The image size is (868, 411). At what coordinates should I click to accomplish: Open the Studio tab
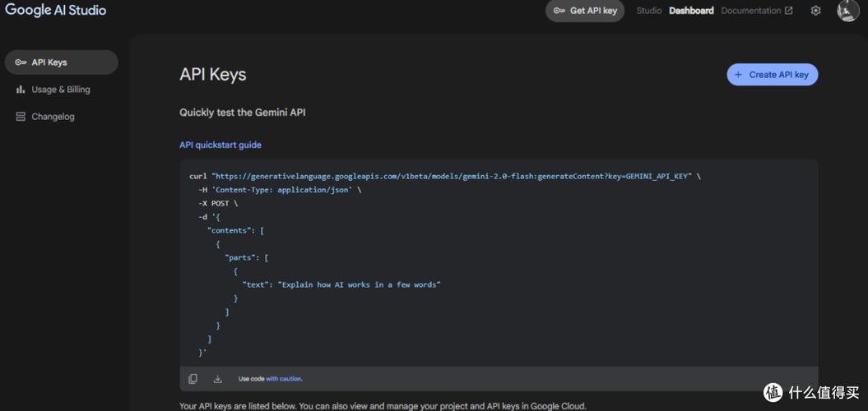pyautogui.click(x=649, y=11)
